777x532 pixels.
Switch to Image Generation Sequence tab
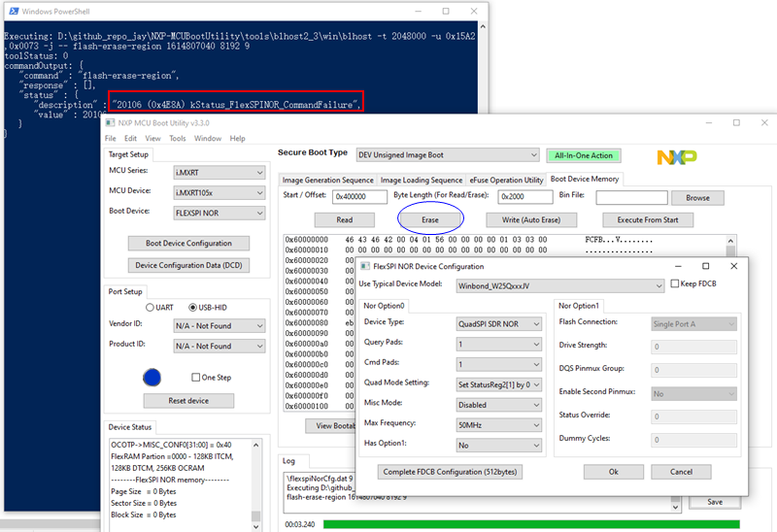pos(327,180)
